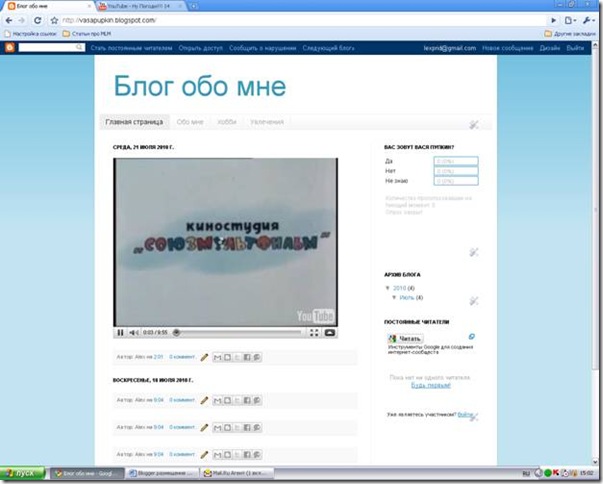Click Открыть доступ navbar link
This screenshot has height=484, width=603.
(200, 48)
